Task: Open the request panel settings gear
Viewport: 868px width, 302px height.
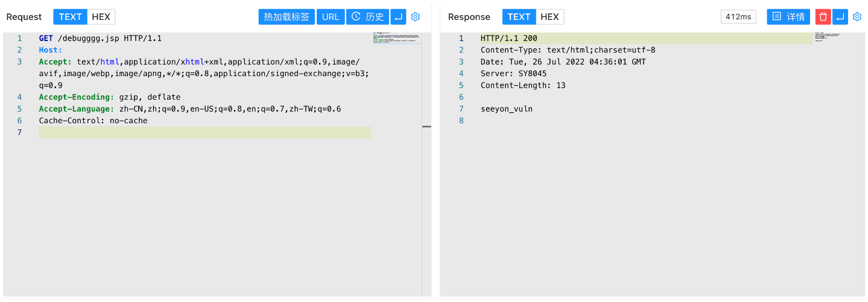Action: point(415,17)
